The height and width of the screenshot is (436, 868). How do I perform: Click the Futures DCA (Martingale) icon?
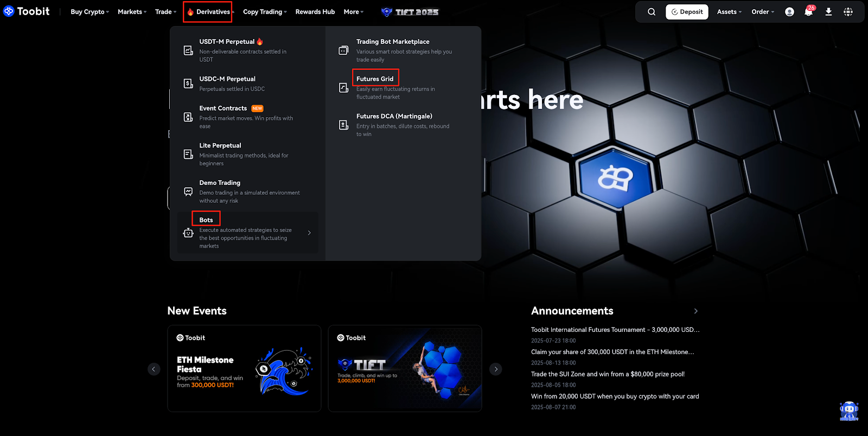click(x=343, y=125)
